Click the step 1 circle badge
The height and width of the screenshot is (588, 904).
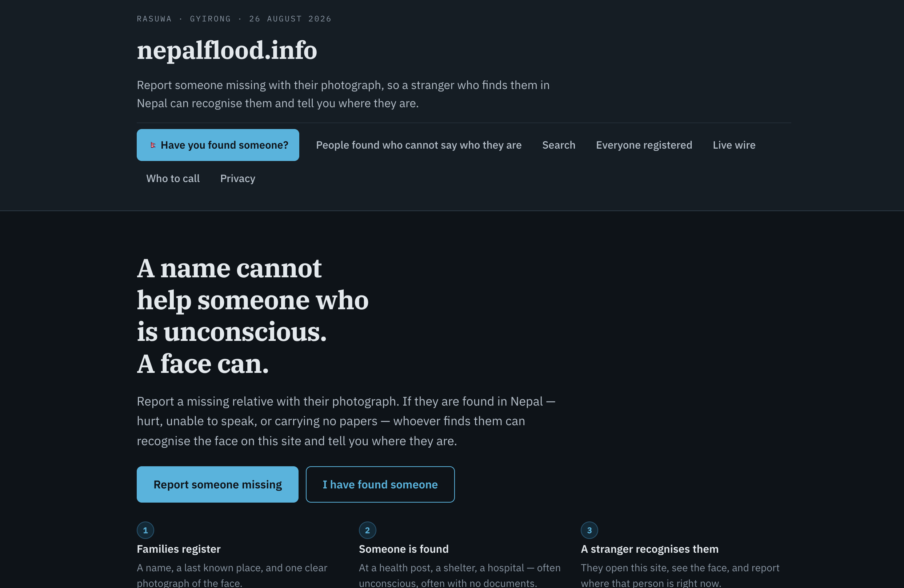click(x=145, y=530)
